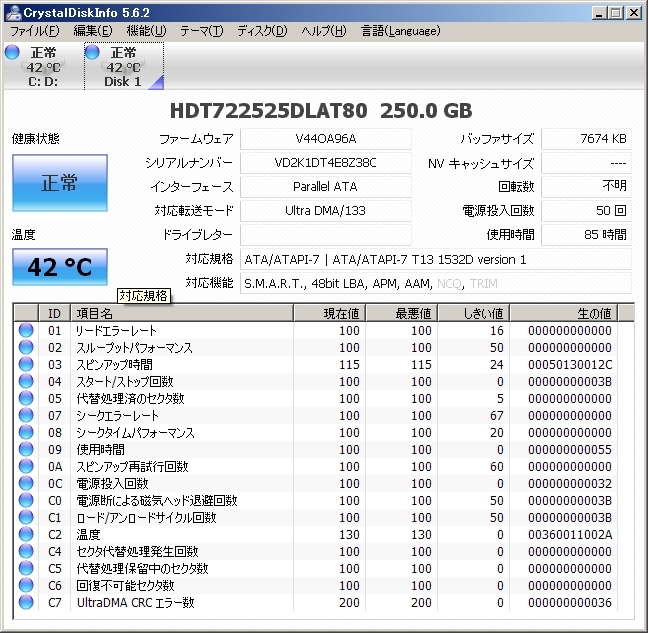
Task: Click the 42 °C temperature button
Action: click(59, 267)
